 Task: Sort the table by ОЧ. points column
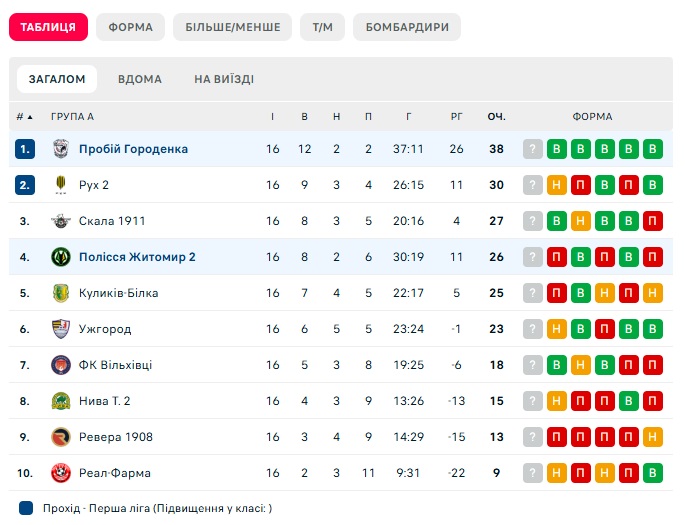click(496, 117)
